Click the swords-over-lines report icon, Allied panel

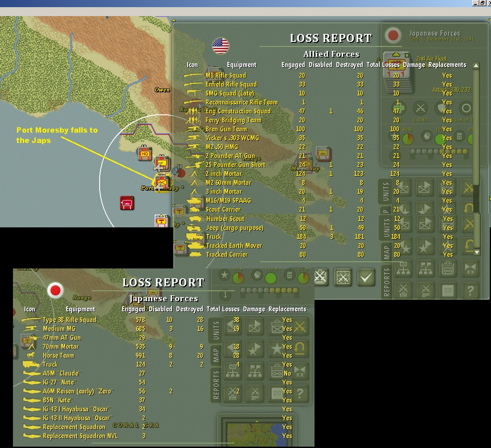coord(426,290)
